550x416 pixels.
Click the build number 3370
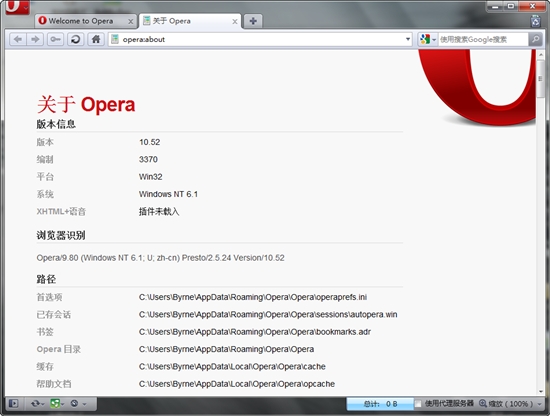148,159
